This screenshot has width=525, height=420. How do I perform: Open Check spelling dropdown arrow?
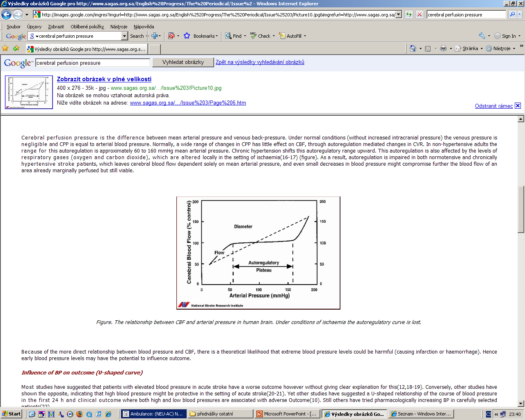tap(274, 36)
